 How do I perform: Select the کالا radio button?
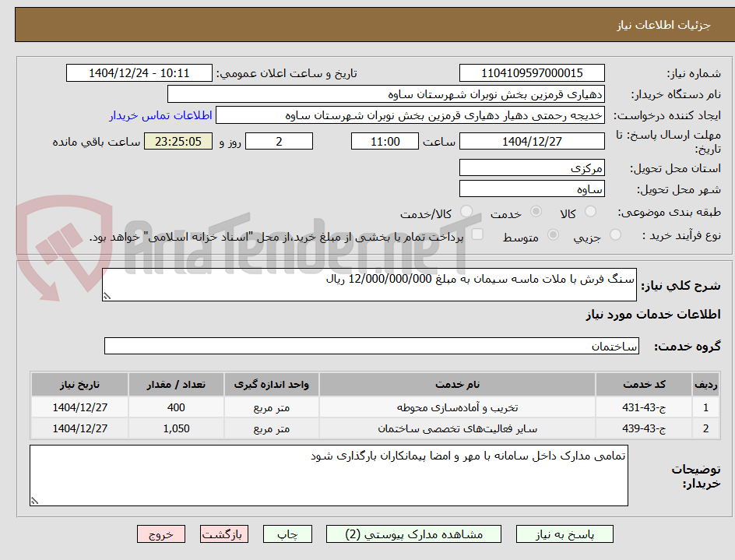[591, 212]
